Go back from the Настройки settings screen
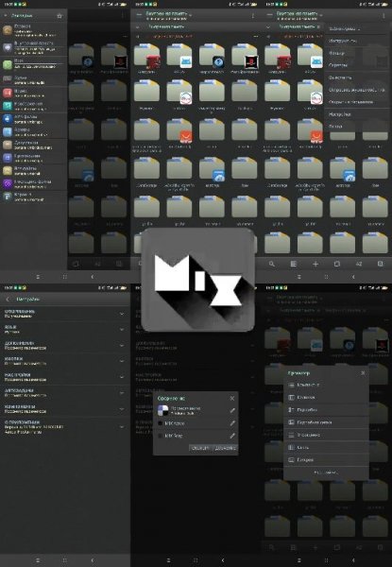This screenshot has width=392, height=567. click(x=8, y=300)
